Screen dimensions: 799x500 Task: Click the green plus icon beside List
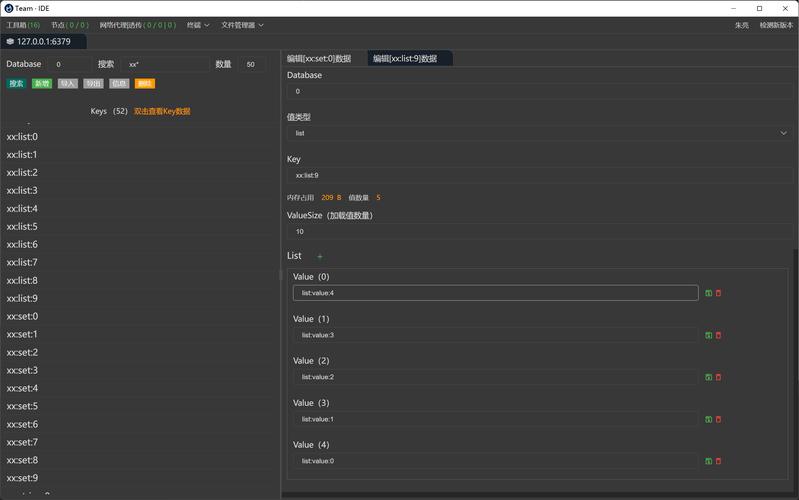click(320, 256)
